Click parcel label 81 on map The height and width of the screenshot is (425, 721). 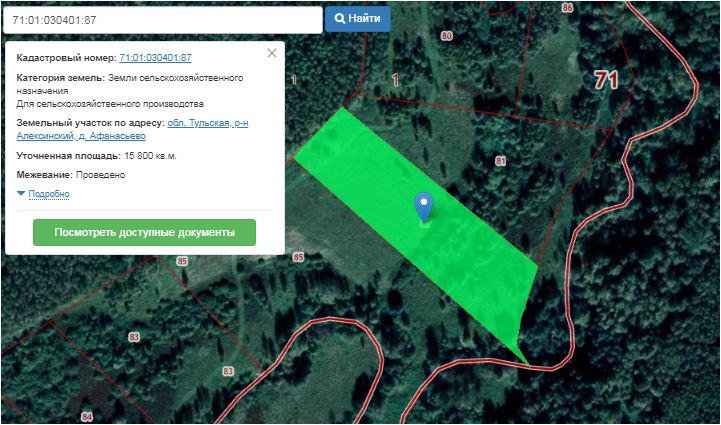(501, 161)
